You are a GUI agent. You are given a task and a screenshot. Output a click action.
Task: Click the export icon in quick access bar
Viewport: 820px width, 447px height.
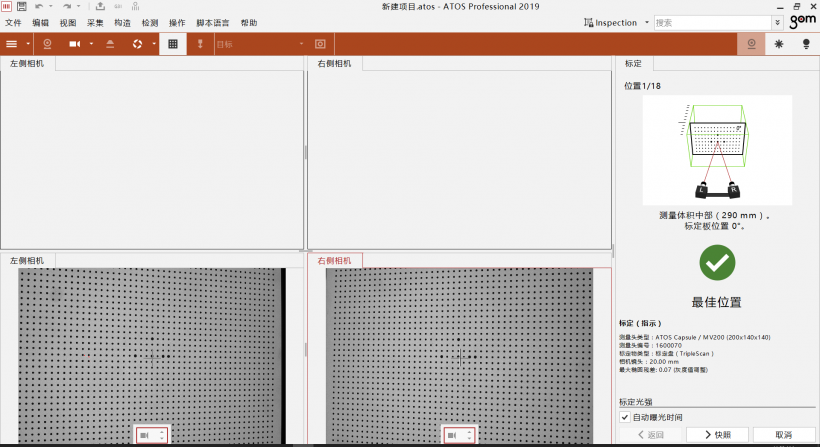click(100, 7)
